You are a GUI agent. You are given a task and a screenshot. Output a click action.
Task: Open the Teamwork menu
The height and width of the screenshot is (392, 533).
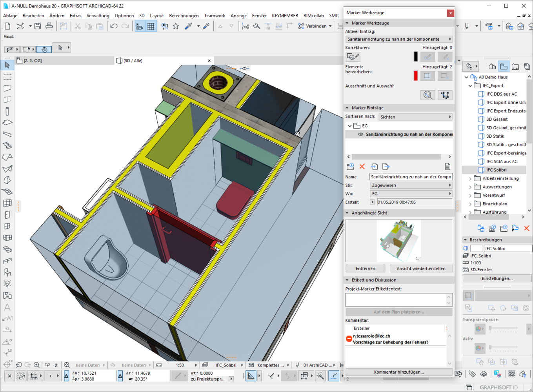click(215, 16)
